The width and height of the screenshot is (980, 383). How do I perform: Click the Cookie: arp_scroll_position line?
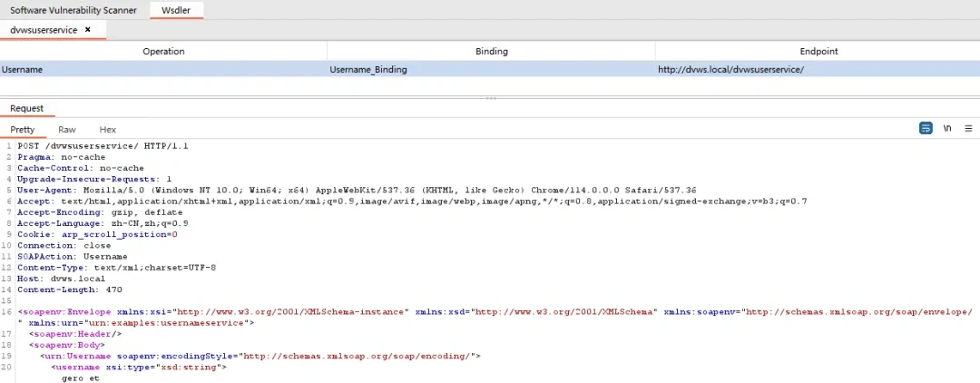[97, 234]
